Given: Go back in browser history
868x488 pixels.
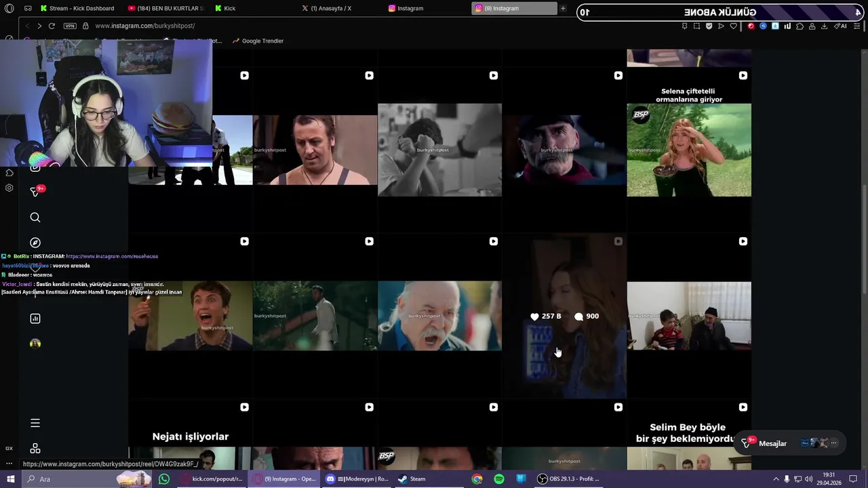Looking at the screenshot, I should pyautogui.click(x=27, y=26).
